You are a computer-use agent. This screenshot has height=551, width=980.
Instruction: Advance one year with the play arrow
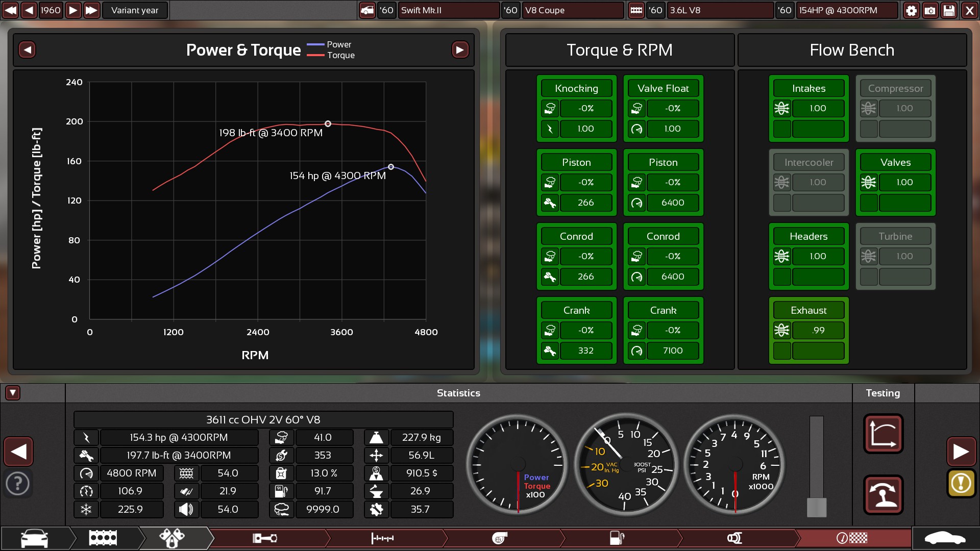73,10
